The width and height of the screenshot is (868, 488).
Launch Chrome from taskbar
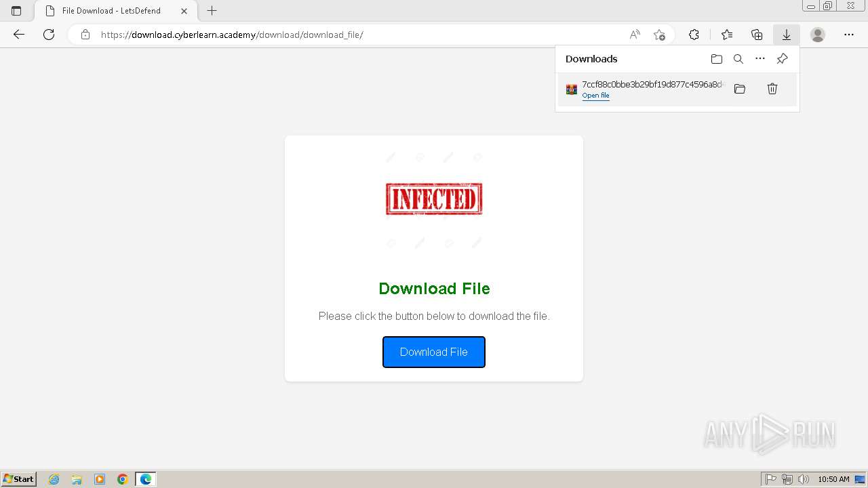point(123,479)
